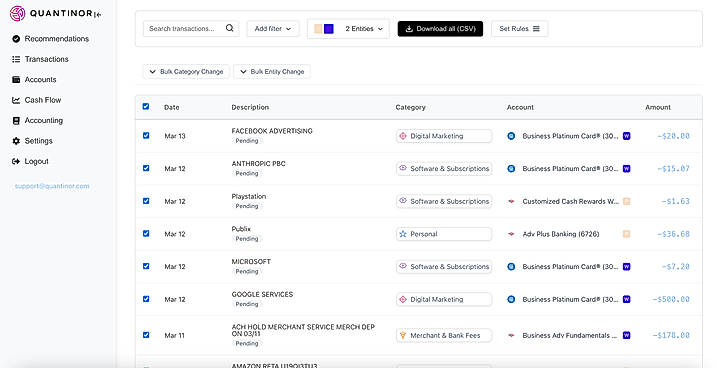The height and width of the screenshot is (368, 717).
Task: Click support@quantinor.com email link
Action: 52,186
